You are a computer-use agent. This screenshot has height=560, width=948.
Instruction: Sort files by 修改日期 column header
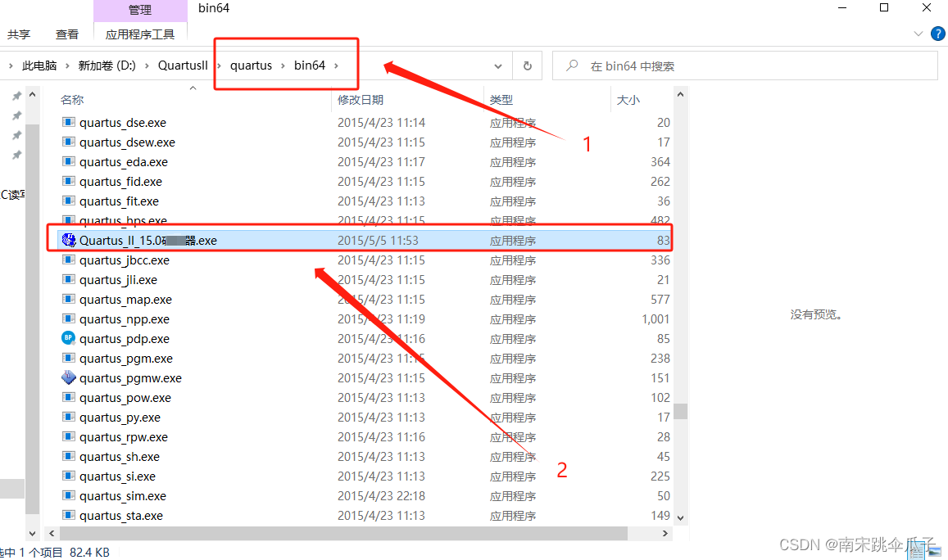(361, 100)
